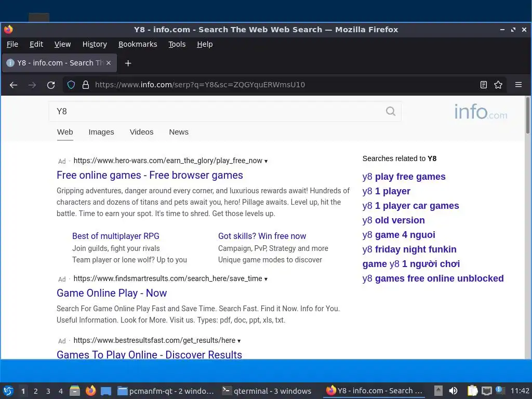Open the notification tray icon
Viewport: 532px width, 399px height.
[x=500, y=390]
